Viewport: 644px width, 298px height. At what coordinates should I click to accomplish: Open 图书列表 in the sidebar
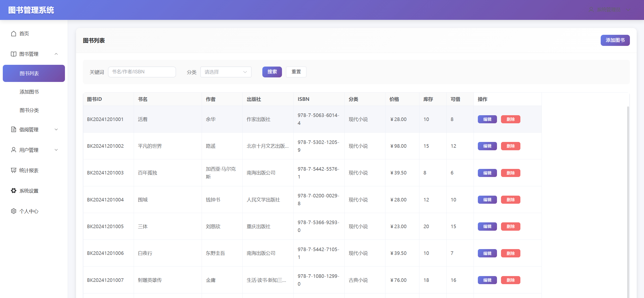[x=34, y=73]
